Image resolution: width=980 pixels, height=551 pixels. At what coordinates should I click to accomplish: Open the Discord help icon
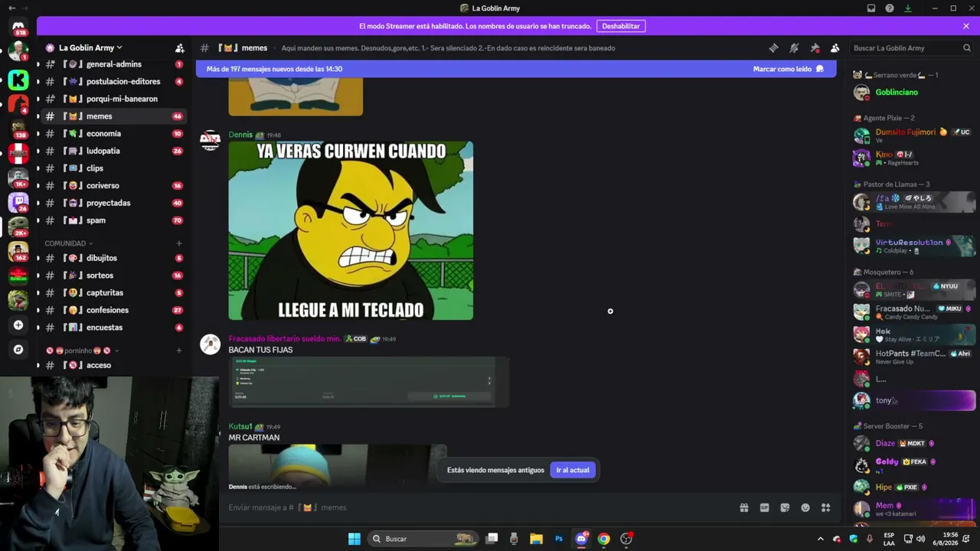coord(890,8)
